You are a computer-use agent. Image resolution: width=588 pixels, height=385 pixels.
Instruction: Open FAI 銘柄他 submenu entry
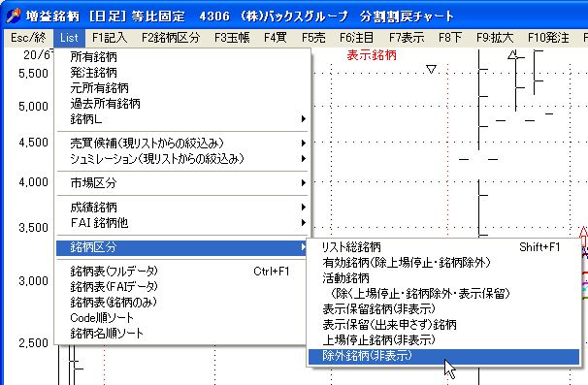(x=181, y=223)
